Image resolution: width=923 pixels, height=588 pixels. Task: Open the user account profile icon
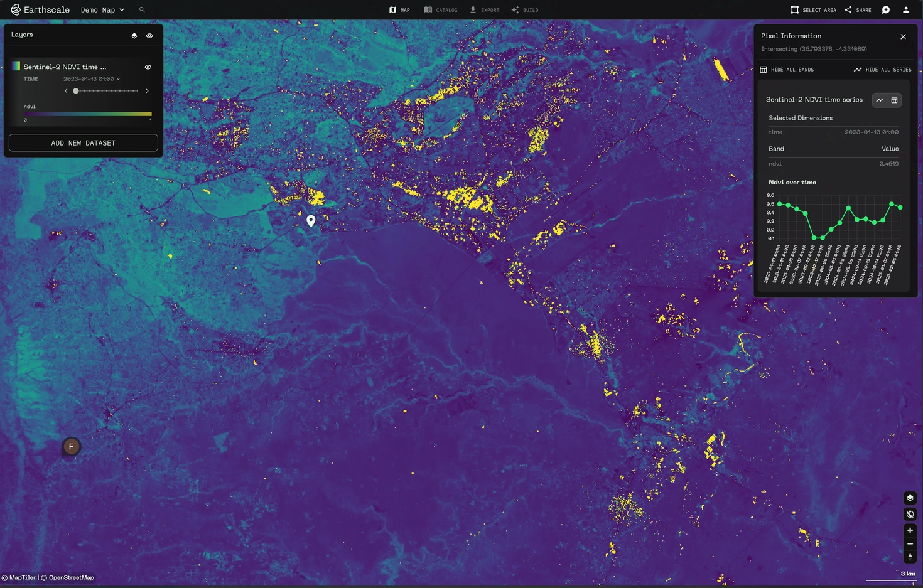click(906, 10)
